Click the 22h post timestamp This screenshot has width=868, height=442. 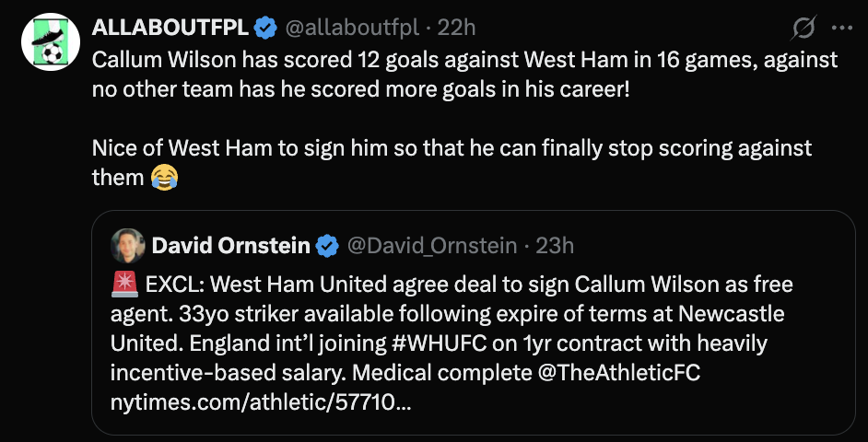click(457, 29)
